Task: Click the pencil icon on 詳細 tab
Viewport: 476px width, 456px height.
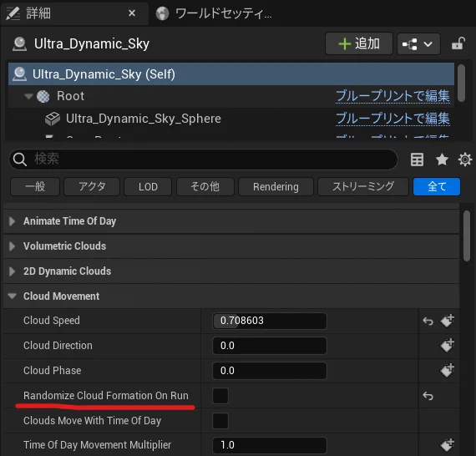Action: tap(13, 13)
